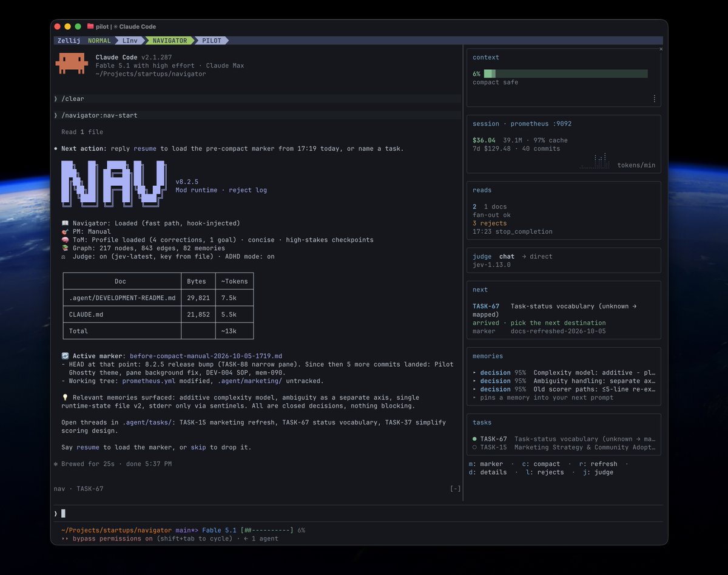The width and height of the screenshot is (728, 575).
Task: Click the /navigator:nav-start command line
Action: tap(257, 115)
